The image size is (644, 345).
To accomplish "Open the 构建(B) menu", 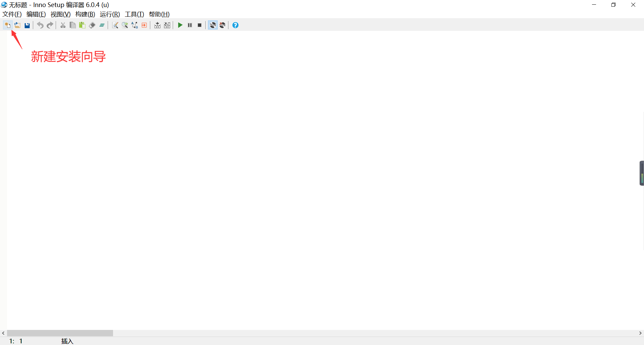I will [85, 14].
